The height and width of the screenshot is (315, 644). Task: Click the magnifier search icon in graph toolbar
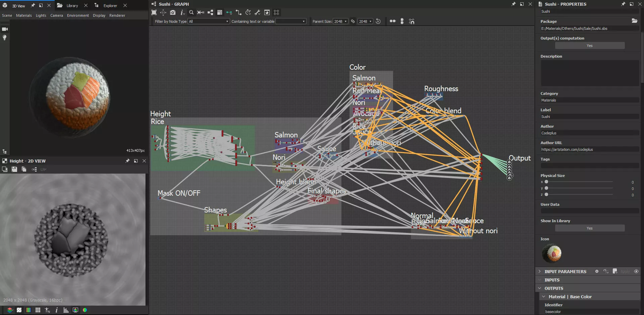(x=191, y=12)
